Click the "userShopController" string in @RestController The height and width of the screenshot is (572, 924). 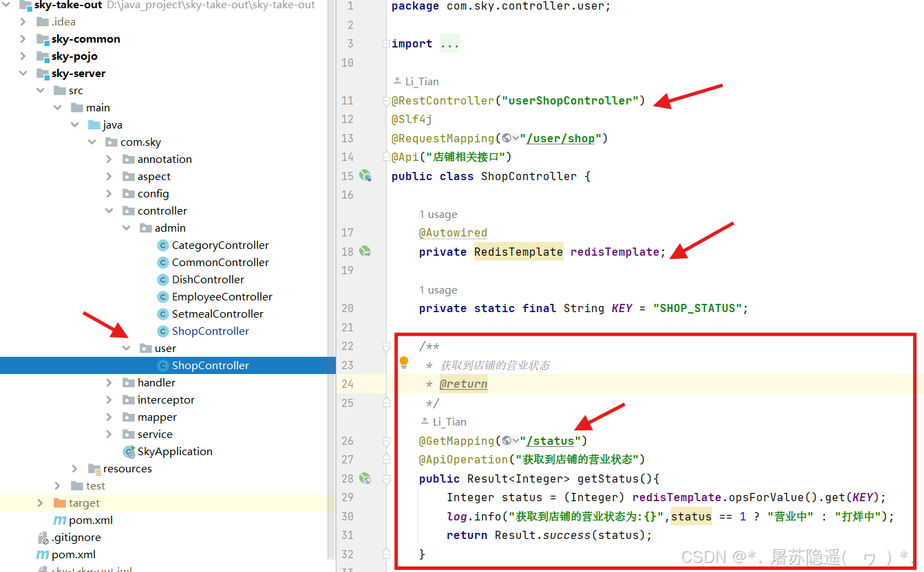click(570, 100)
